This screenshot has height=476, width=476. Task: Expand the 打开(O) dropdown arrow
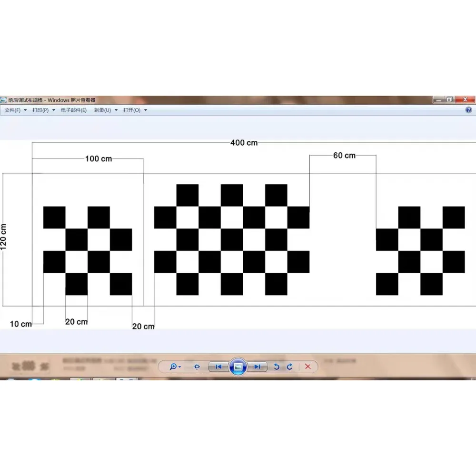[145, 110]
